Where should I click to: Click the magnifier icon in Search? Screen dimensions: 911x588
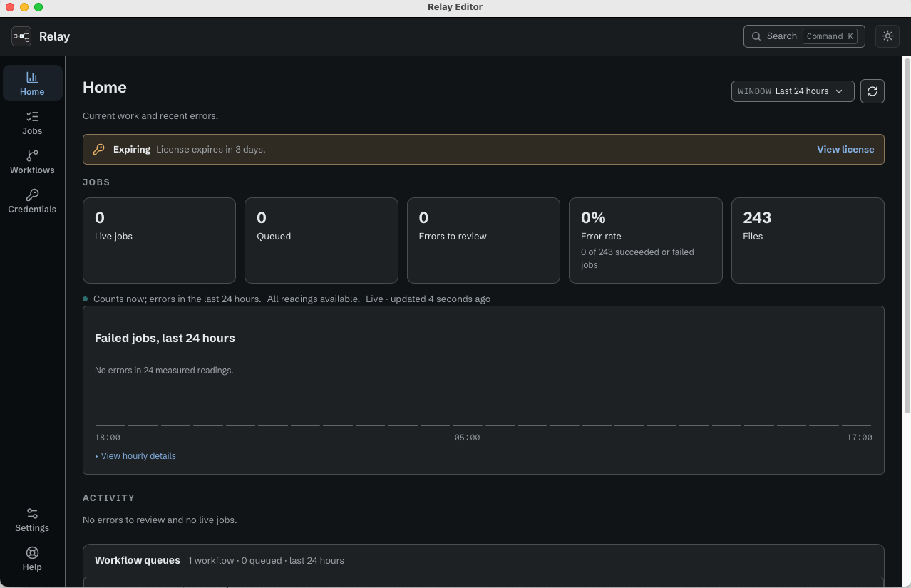(756, 36)
